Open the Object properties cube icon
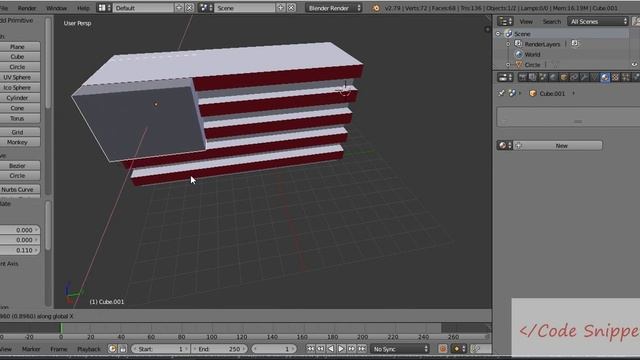 [564, 78]
